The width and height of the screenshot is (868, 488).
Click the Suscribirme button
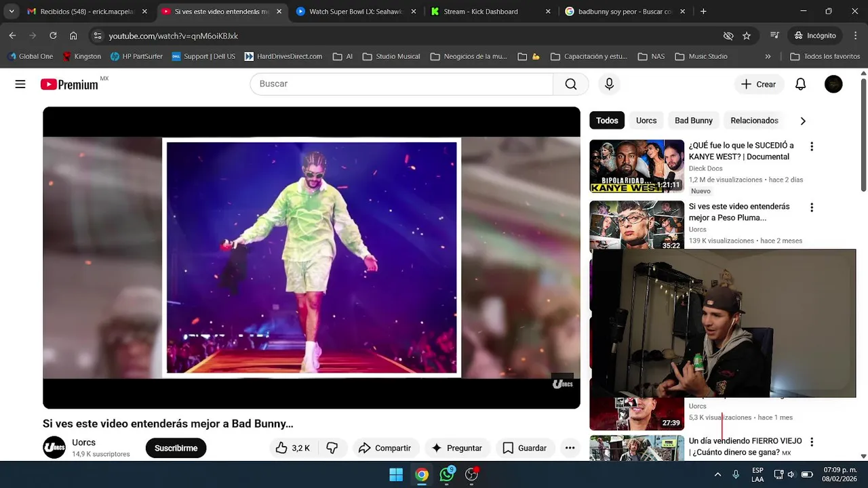click(176, 448)
